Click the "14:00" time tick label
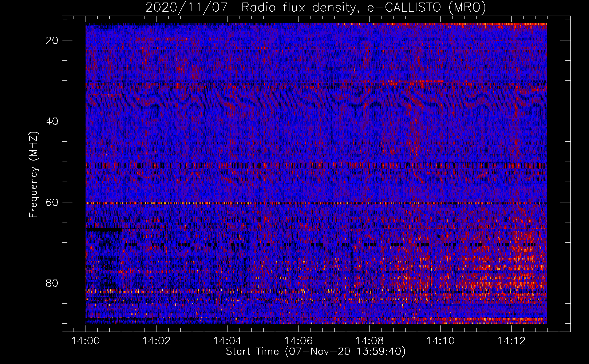The width and height of the screenshot is (589, 364). pos(86,341)
